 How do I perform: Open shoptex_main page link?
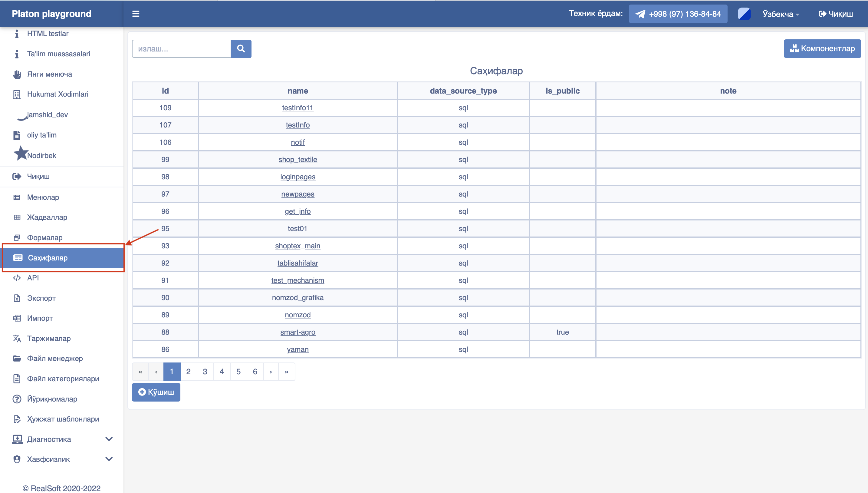(298, 246)
